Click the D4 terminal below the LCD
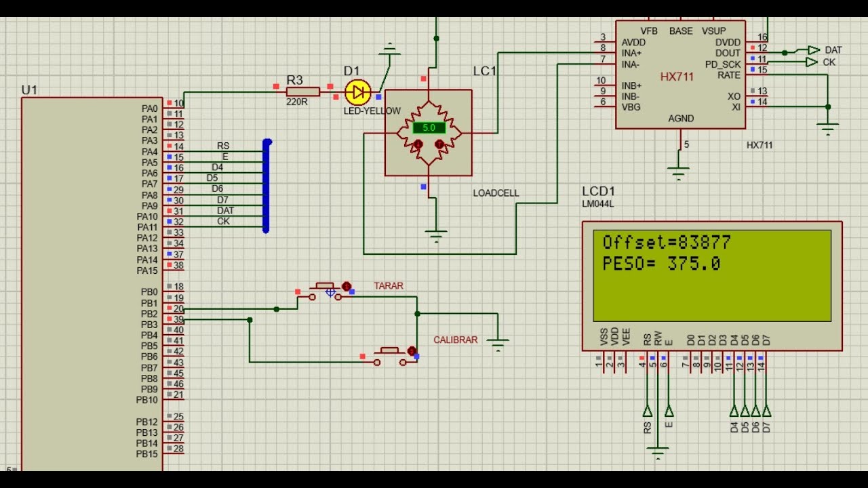Viewport: 868px width, 488px height. [734, 411]
